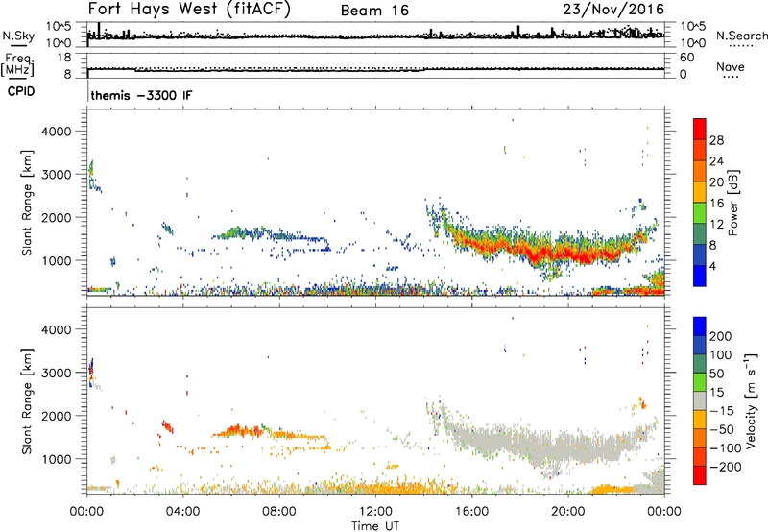Click the red bottom of velocity colorbar
The image size is (768, 532).
pos(700,475)
